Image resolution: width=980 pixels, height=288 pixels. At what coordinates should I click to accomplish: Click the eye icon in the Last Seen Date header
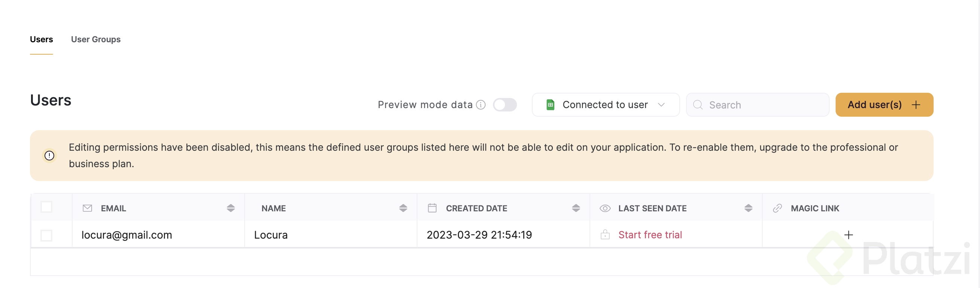pos(605,208)
